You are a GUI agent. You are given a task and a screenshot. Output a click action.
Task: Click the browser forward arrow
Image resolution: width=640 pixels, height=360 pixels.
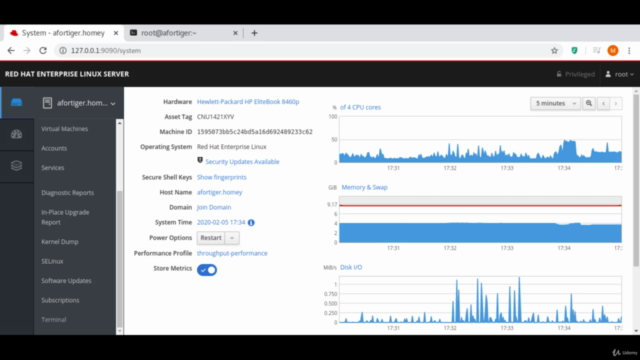click(27, 51)
